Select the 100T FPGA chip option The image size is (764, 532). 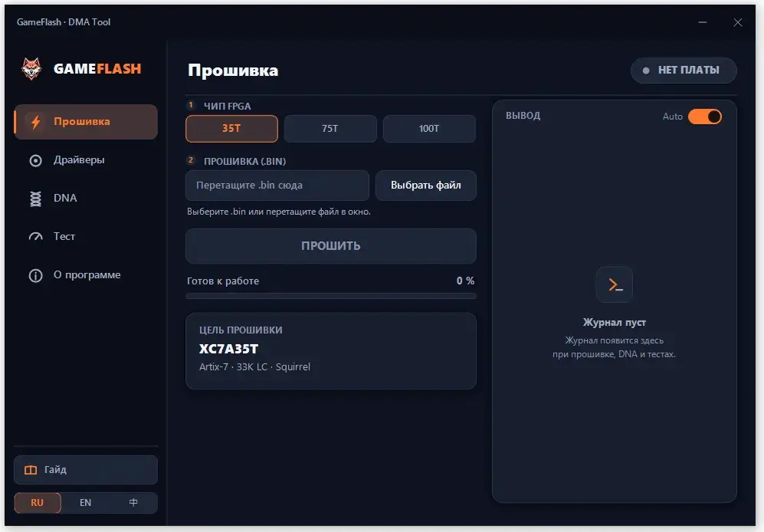tap(429, 129)
